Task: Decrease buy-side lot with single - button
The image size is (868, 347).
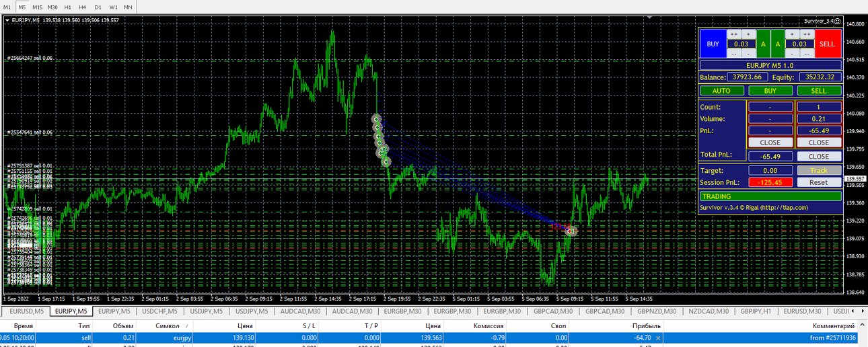Action: [x=749, y=53]
